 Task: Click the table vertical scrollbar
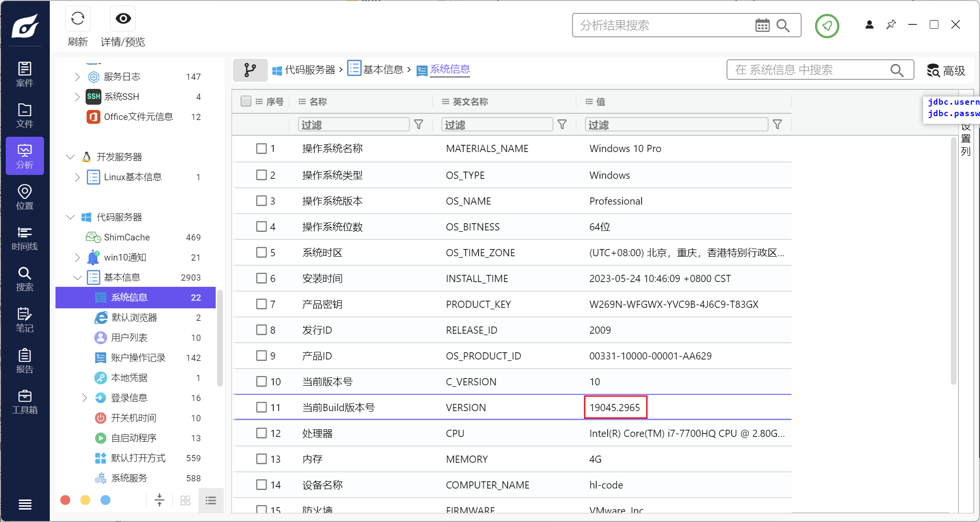pyautogui.click(x=953, y=261)
